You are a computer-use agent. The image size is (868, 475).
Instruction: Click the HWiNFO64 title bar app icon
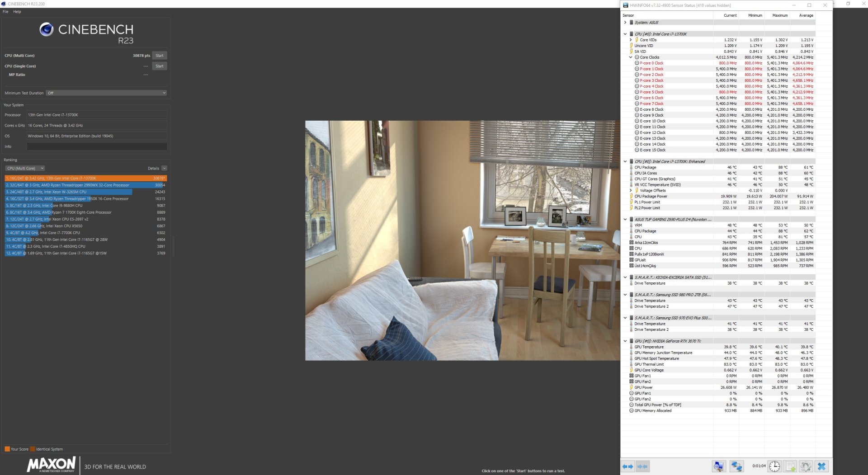[x=626, y=5]
